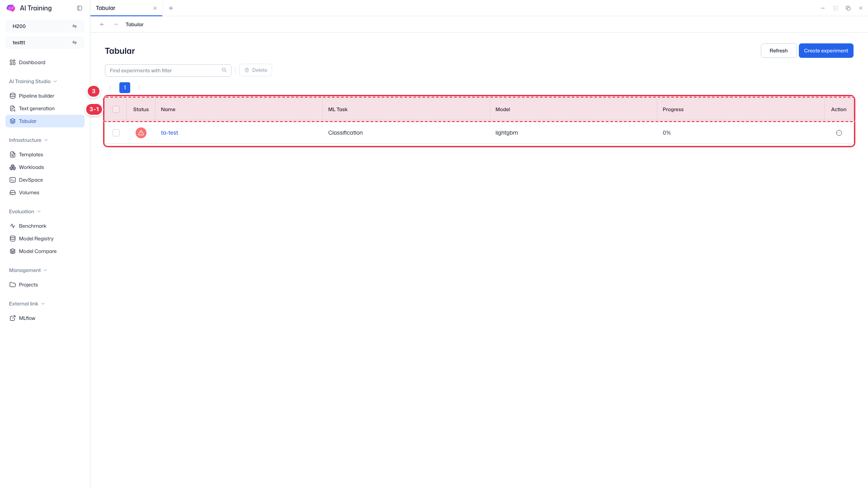Screen dimensions: 868x488
Task: Switch cluster using H200 swap icon
Action: (x=75, y=26)
